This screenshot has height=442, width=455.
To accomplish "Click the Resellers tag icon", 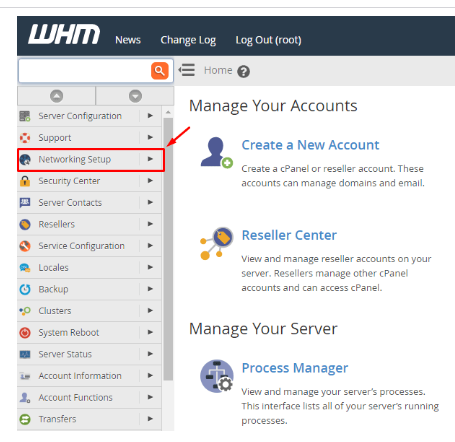I will 25,224.
